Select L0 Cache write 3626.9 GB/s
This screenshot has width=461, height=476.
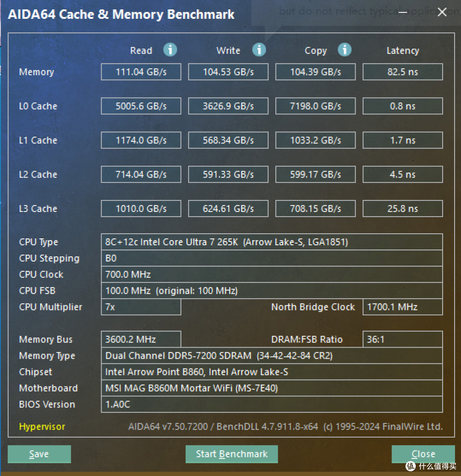228,106
